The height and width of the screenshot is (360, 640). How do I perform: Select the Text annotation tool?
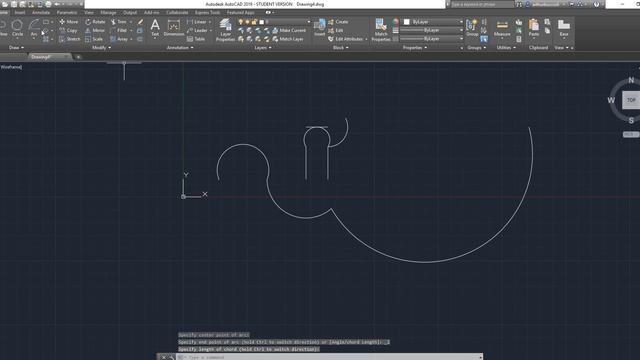click(x=155, y=28)
